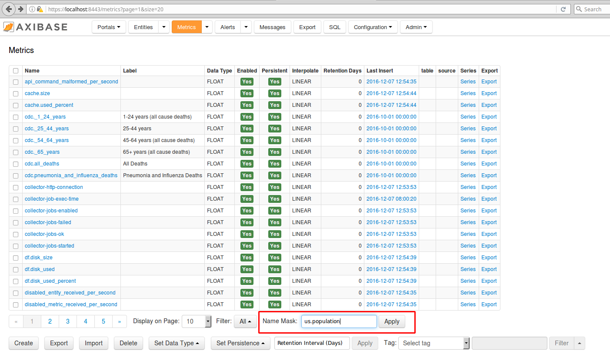Screen dimensions: 610x364
Task: Open the site information icon in the address bar
Action: click(x=32, y=9)
